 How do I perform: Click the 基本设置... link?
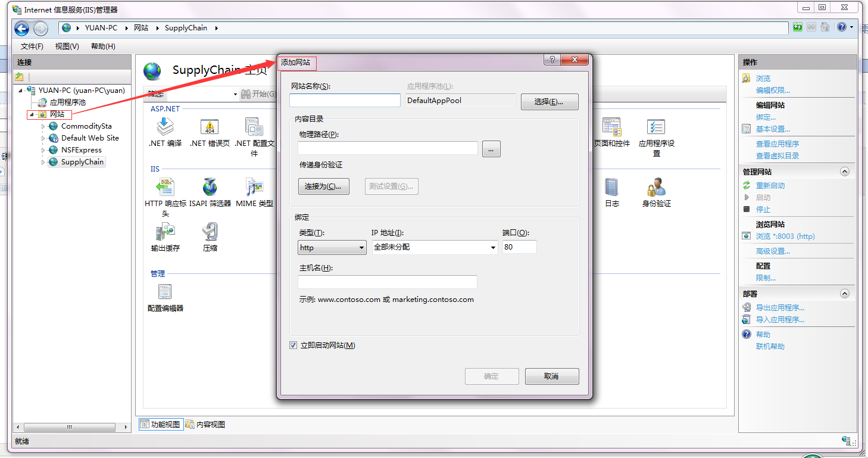[773, 129]
